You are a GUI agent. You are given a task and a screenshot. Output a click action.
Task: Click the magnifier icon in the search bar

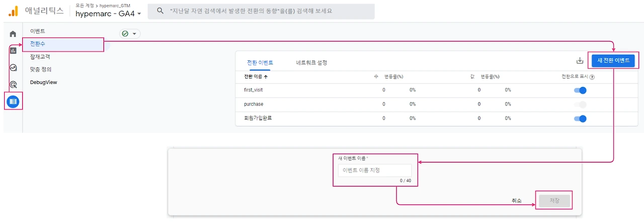point(160,11)
